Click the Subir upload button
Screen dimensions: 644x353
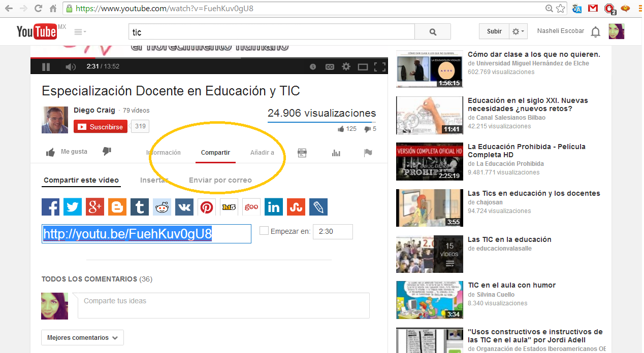click(494, 31)
